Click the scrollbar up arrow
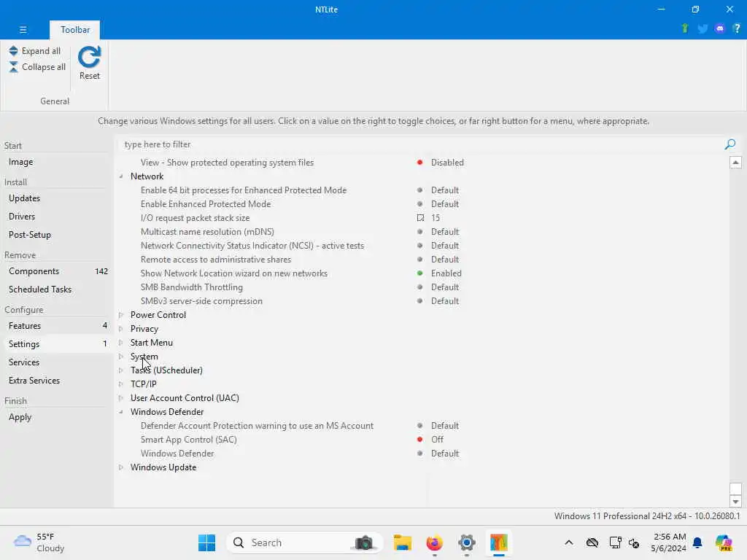This screenshot has height=560, width=747. [735, 163]
